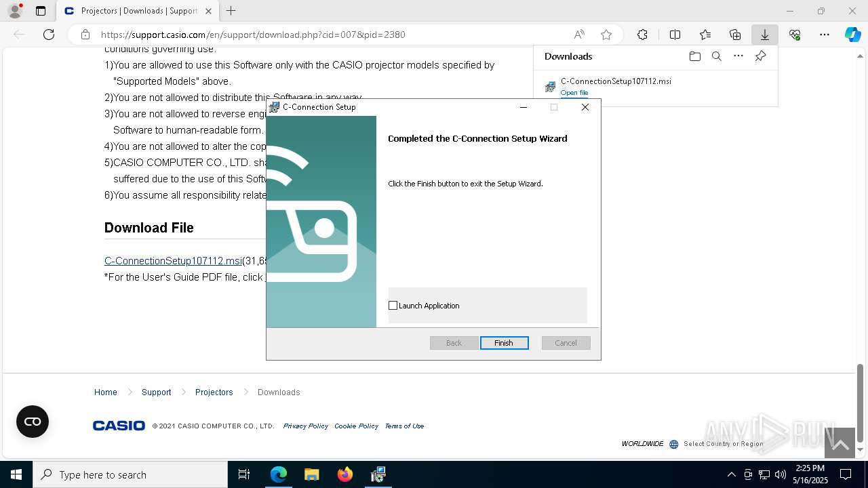Viewport: 868px width, 488px height.
Task: Close the C-Connection Setup dialog
Action: 585,107
